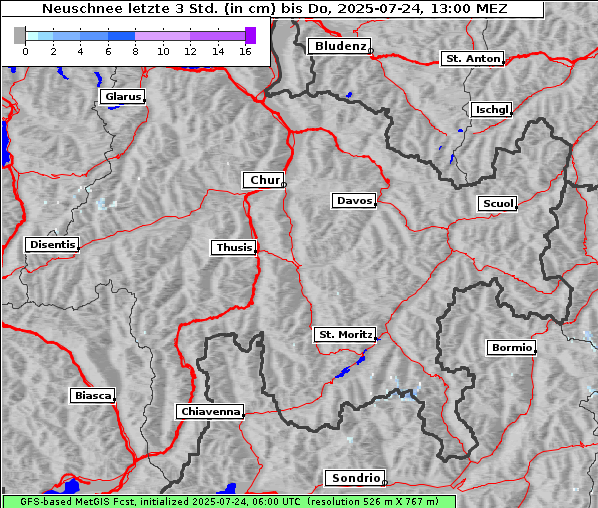Click the Davos label
This screenshot has width=598, height=508.
pyautogui.click(x=354, y=201)
